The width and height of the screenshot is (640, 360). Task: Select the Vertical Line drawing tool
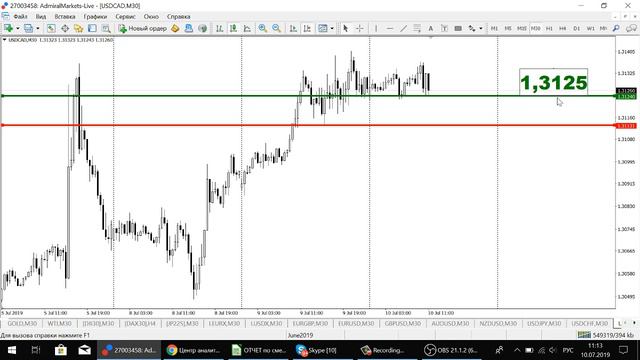(376, 28)
